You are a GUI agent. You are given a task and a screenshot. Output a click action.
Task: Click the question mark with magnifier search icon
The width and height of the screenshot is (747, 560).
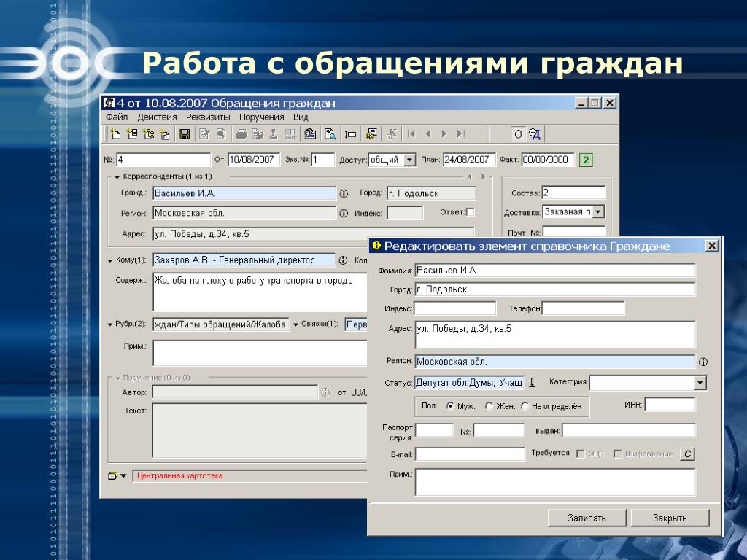(330, 134)
